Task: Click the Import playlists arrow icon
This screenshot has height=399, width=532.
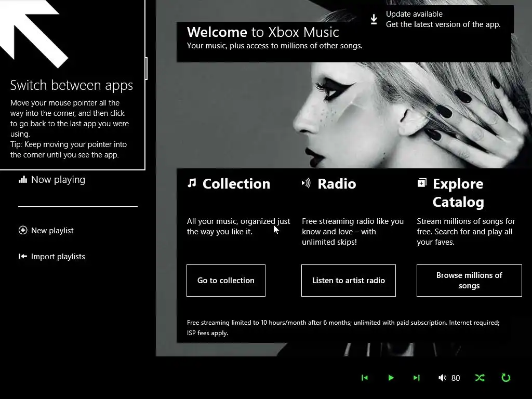Action: tap(23, 257)
